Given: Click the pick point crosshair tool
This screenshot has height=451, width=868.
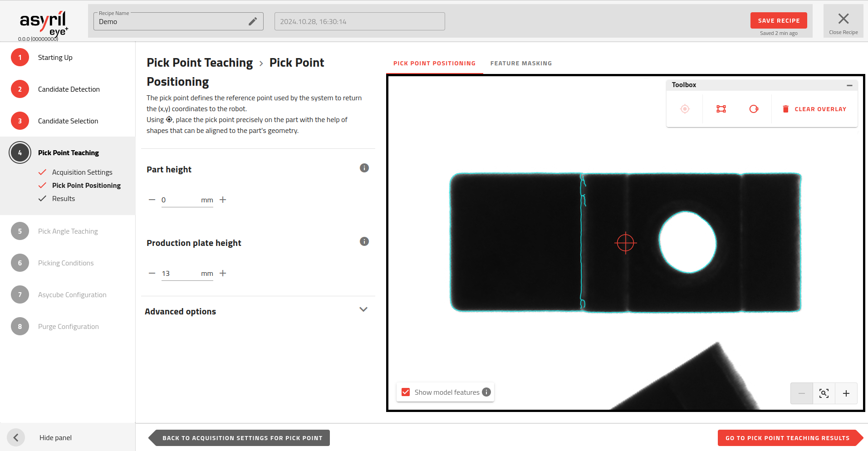Looking at the screenshot, I should click(x=685, y=109).
